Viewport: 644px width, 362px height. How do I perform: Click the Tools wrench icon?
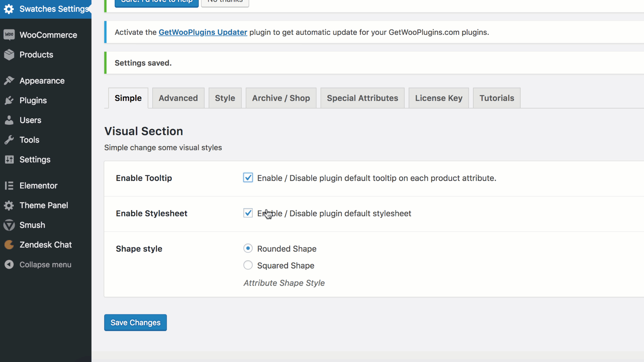(9, 140)
